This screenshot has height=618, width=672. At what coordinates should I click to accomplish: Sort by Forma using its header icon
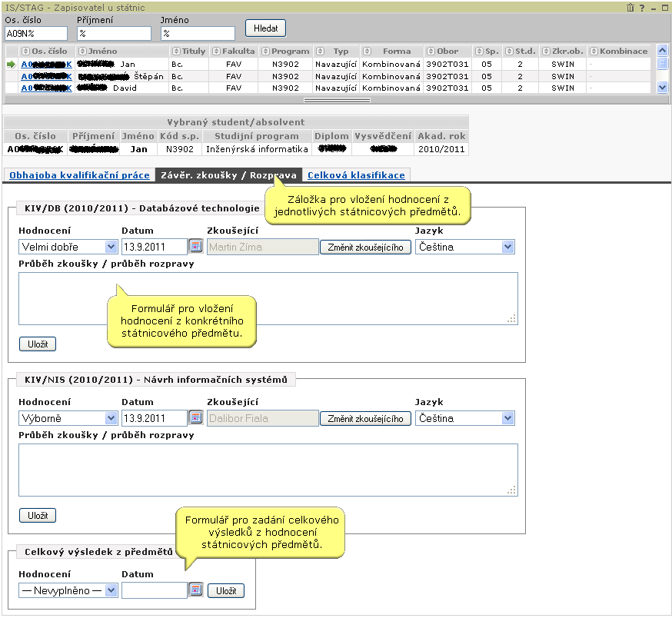[367, 51]
